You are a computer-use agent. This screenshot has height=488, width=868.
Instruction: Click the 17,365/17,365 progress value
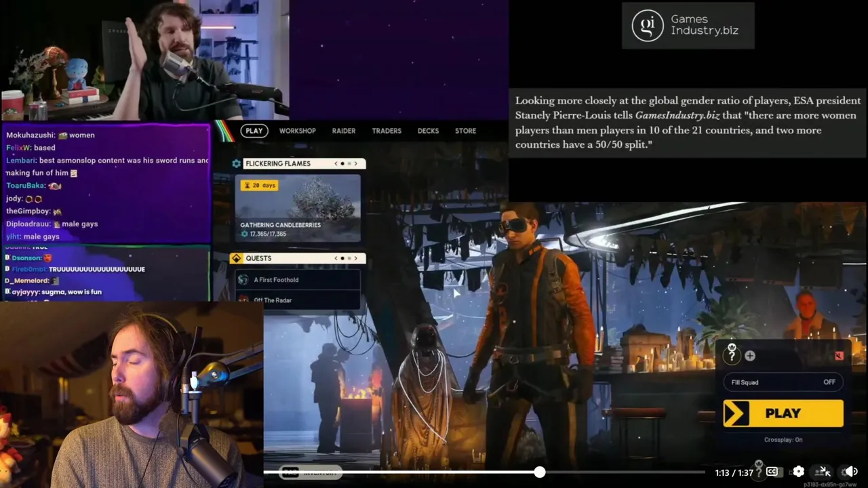coord(268,234)
